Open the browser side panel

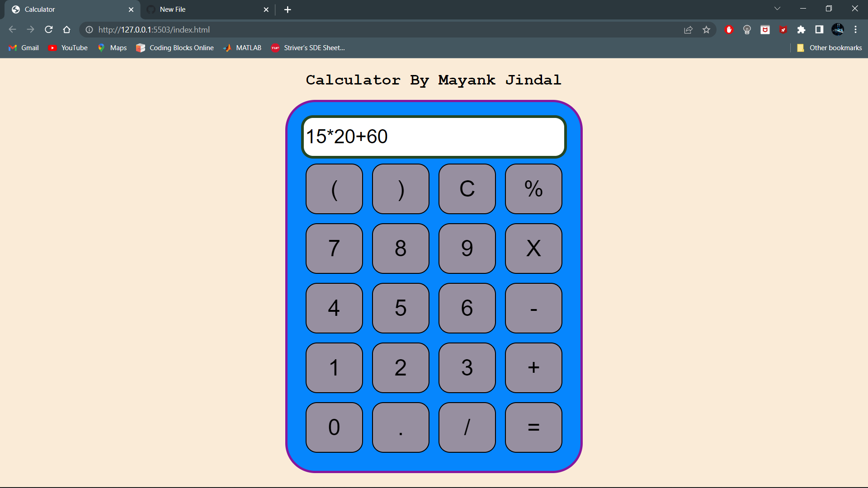point(819,29)
